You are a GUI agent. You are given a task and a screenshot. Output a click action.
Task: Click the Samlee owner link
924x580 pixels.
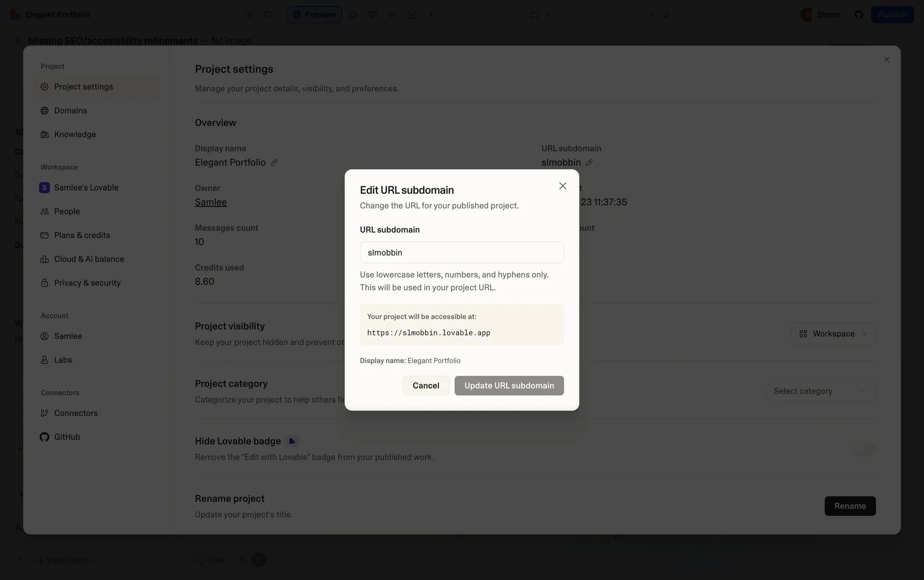(x=211, y=202)
